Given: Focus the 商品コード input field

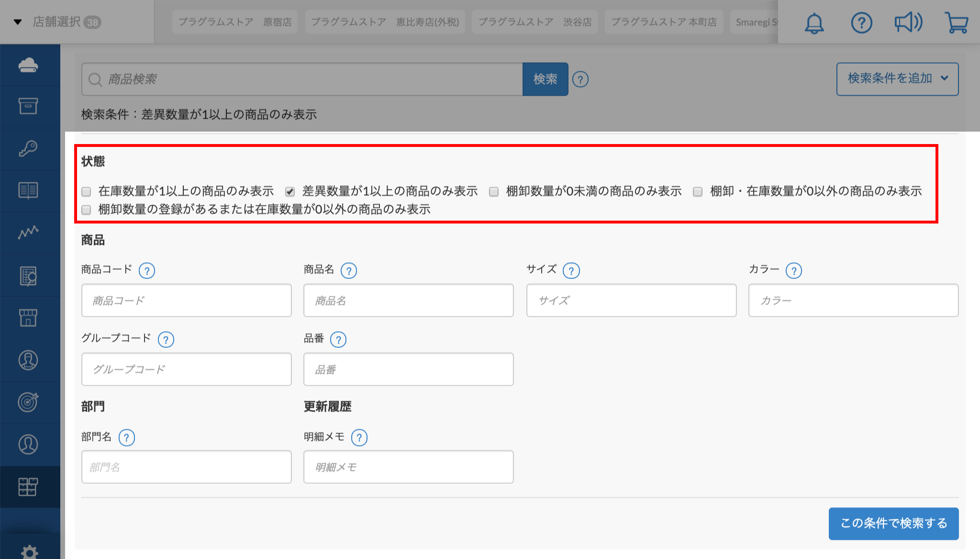Looking at the screenshot, I should tap(187, 301).
